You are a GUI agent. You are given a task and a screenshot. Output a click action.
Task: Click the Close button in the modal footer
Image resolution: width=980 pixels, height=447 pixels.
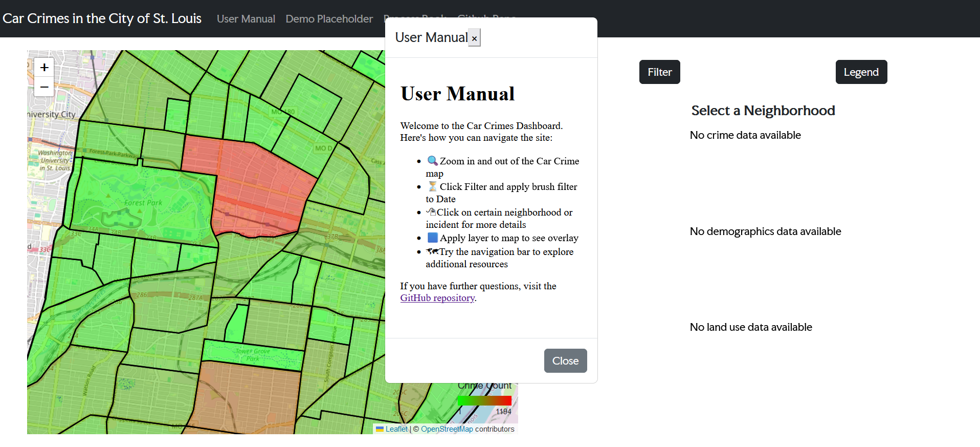pyautogui.click(x=565, y=360)
